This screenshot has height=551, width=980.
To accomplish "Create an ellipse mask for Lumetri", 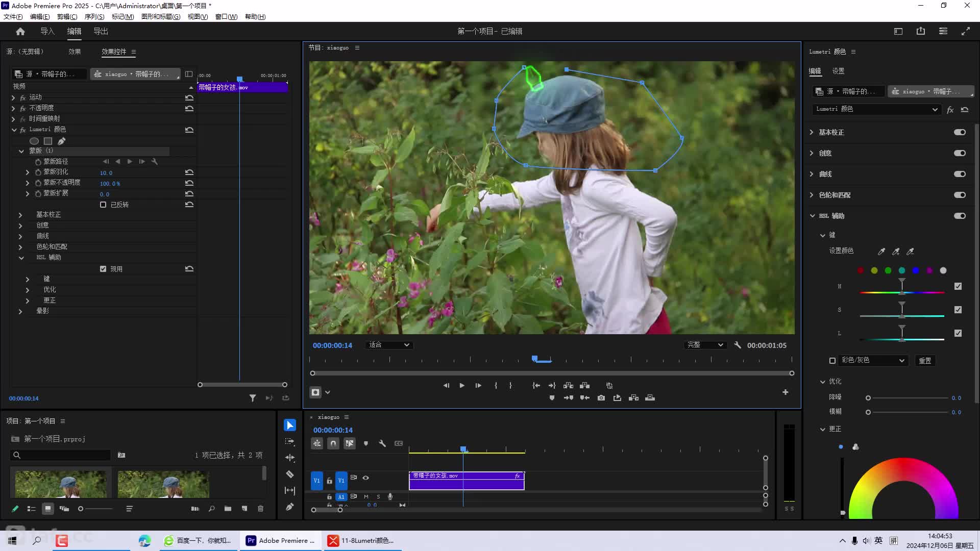I will (34, 141).
